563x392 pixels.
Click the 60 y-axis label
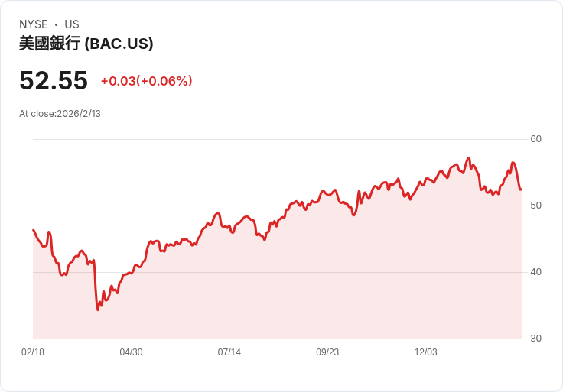coord(535,139)
